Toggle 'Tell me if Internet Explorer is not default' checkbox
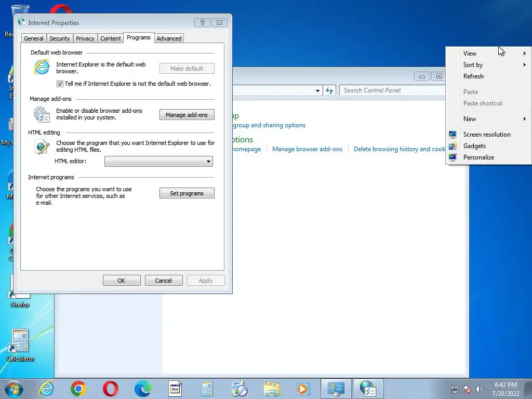This screenshot has height=399, width=532. [60, 84]
